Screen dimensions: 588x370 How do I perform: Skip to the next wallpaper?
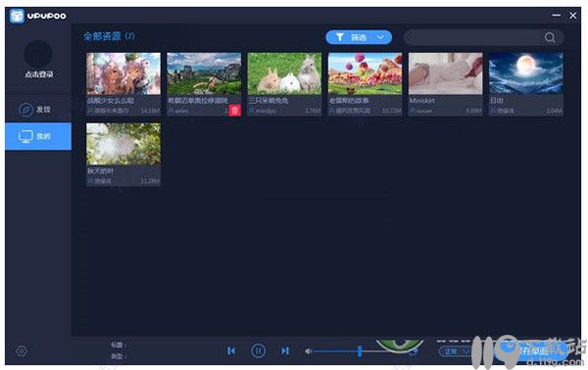[x=285, y=350]
